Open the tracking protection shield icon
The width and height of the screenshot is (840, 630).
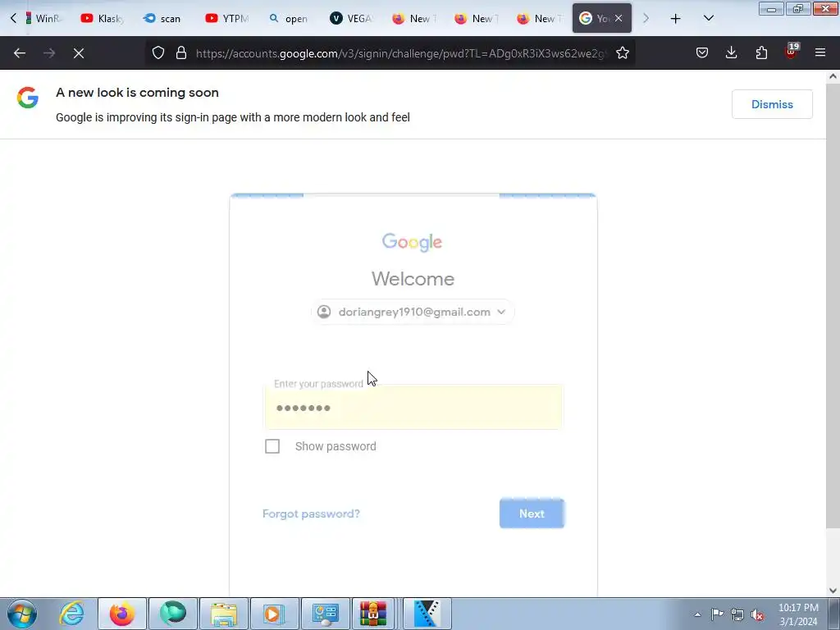coord(158,53)
